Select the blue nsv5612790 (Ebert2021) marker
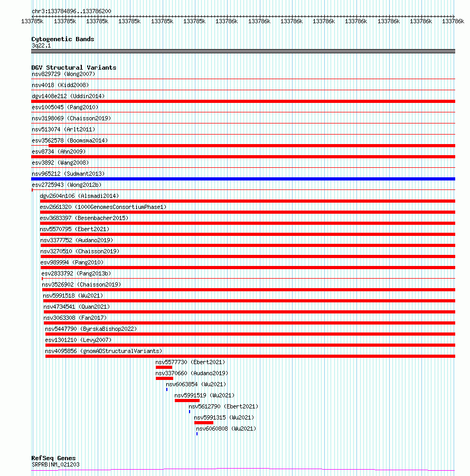Screen dimensions: 470x476 tap(190, 412)
